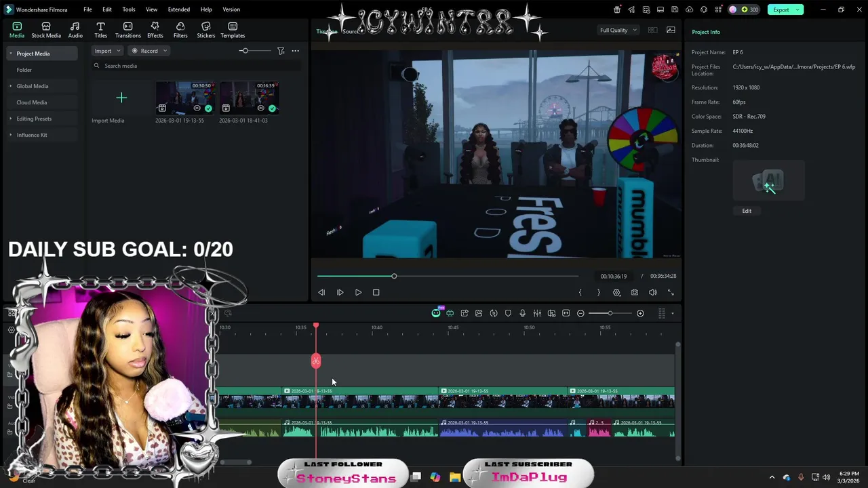This screenshot has height=488, width=868.
Task: Play the preview
Action: coord(358,292)
